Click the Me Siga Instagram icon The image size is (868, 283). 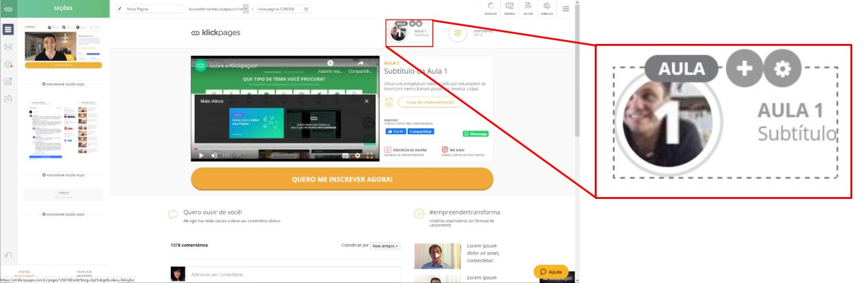(x=445, y=150)
